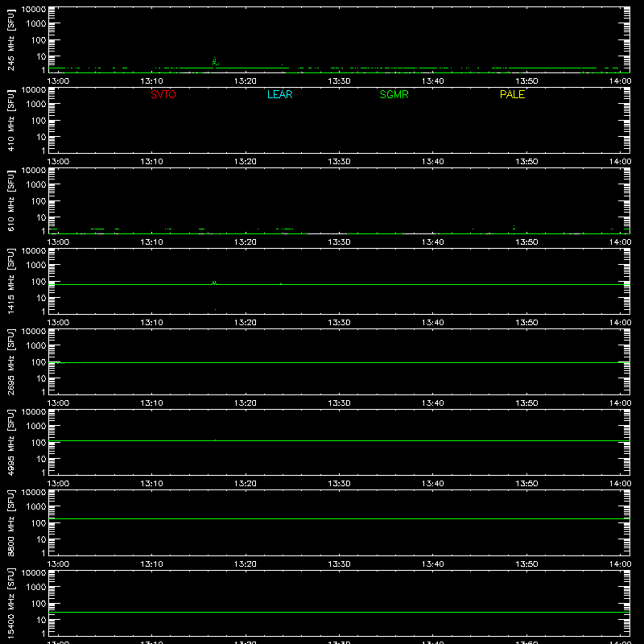The width and height of the screenshot is (644, 644).
Task: Click the 10000 y-axis label of 8800 MHz plot
Action: click(x=34, y=493)
